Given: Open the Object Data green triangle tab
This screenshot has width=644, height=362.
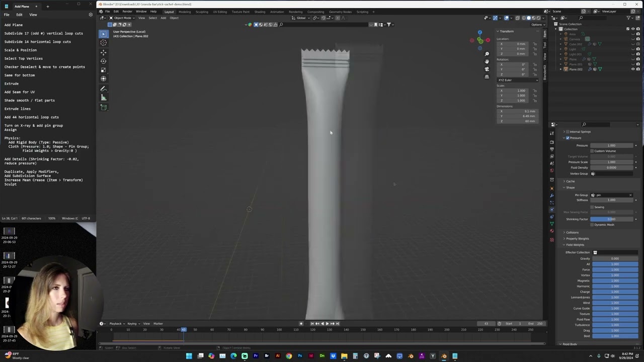Looking at the screenshot, I should (552, 224).
